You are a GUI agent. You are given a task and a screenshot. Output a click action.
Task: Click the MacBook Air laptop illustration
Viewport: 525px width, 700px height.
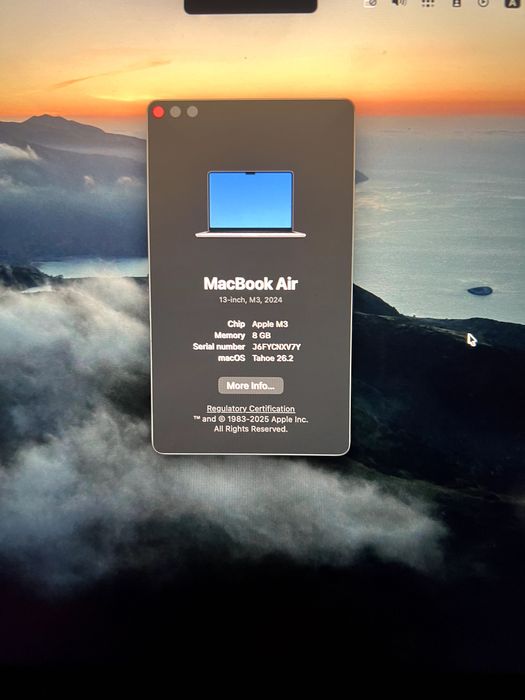pos(250,204)
